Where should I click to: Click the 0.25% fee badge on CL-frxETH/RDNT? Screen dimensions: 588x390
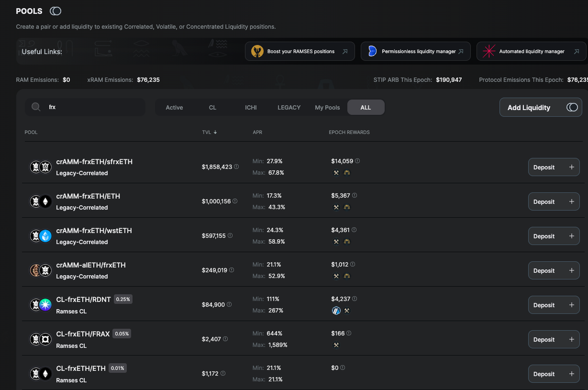tap(123, 299)
